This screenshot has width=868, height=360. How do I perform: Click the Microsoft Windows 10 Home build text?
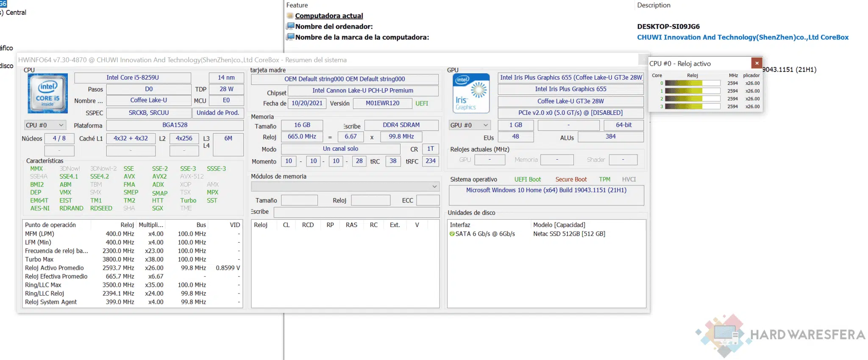pyautogui.click(x=546, y=191)
